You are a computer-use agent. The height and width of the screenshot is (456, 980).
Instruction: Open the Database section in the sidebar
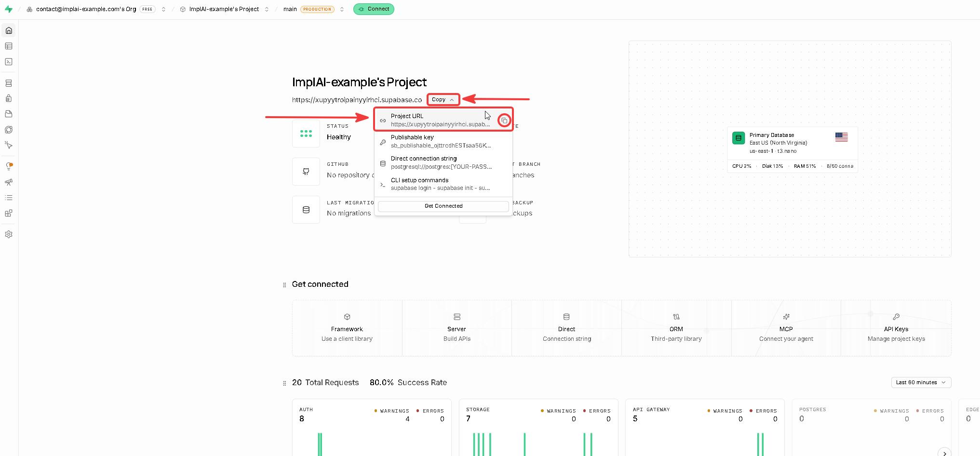9,83
